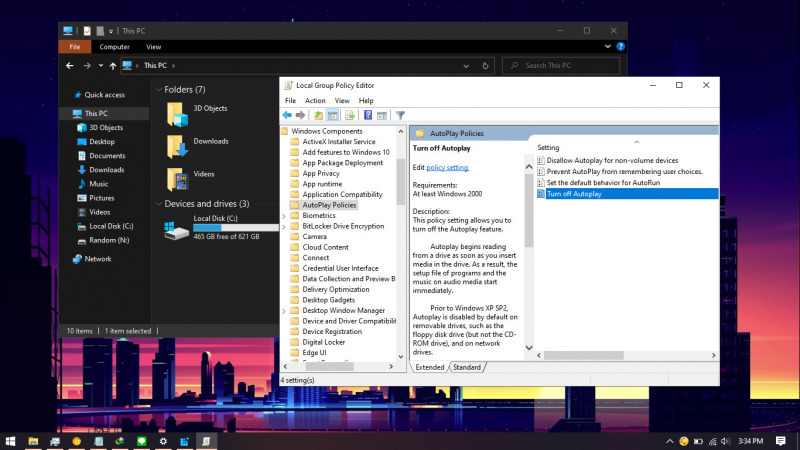Show hidden system tray icons chevron
This screenshot has height=450, width=800.
(669, 441)
